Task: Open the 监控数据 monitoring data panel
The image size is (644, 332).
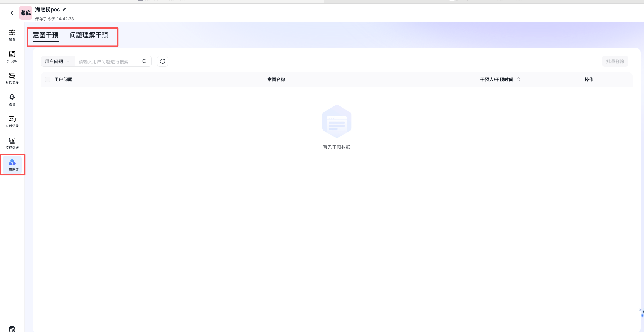Action: tap(12, 143)
